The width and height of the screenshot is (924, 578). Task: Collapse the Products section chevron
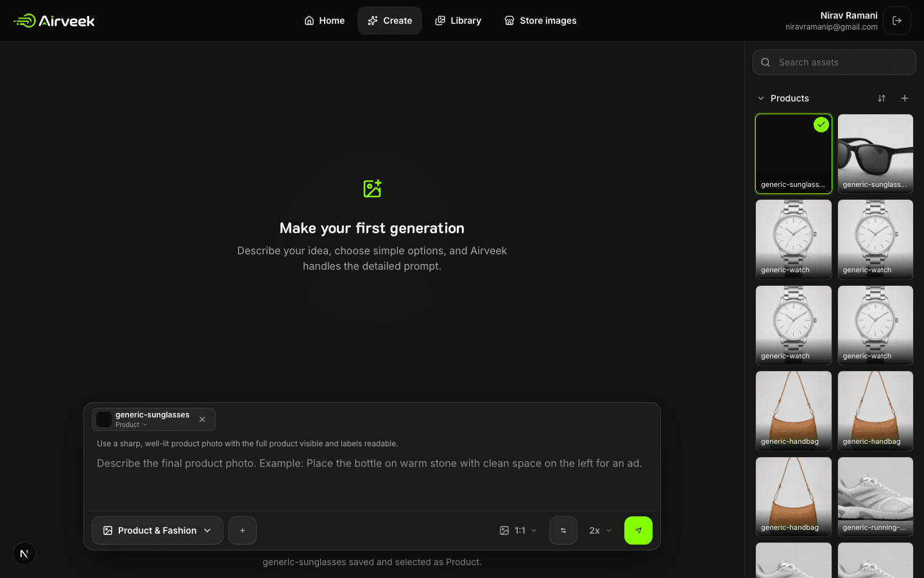pyautogui.click(x=761, y=98)
